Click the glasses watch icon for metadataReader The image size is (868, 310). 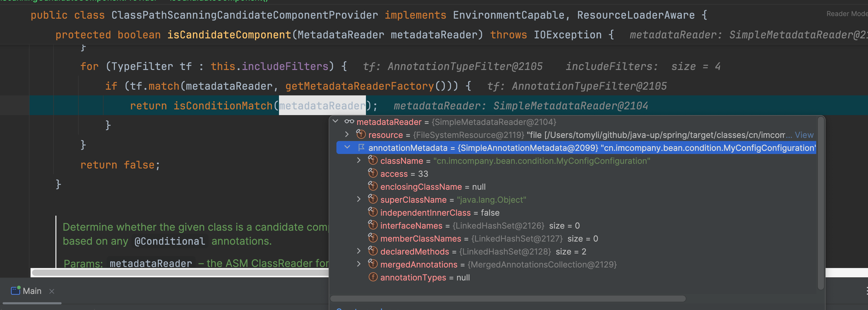(349, 122)
